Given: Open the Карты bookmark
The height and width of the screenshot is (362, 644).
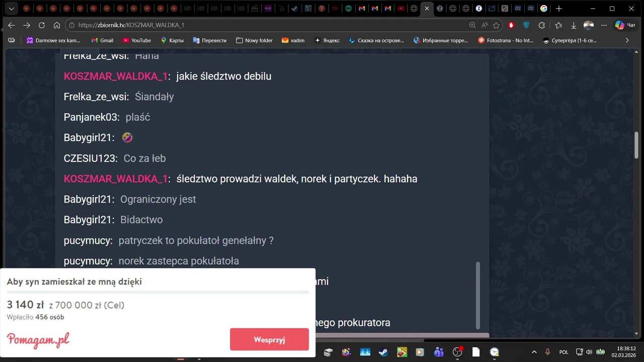Looking at the screenshot, I should 172,40.
